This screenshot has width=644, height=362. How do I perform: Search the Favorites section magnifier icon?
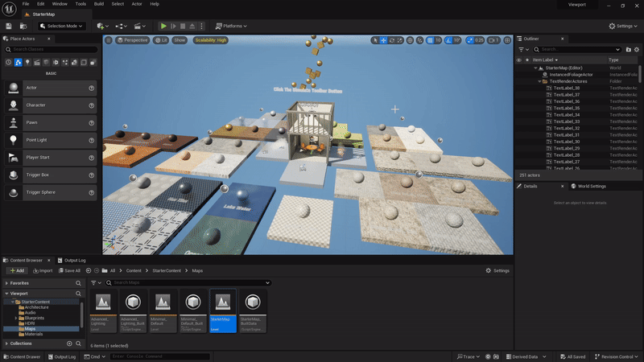tap(78, 283)
